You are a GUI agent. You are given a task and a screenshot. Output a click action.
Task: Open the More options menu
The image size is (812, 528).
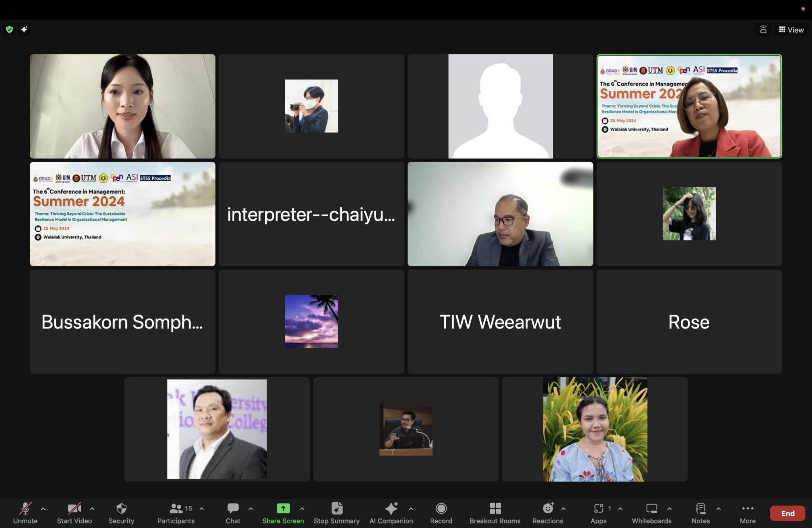(x=747, y=509)
